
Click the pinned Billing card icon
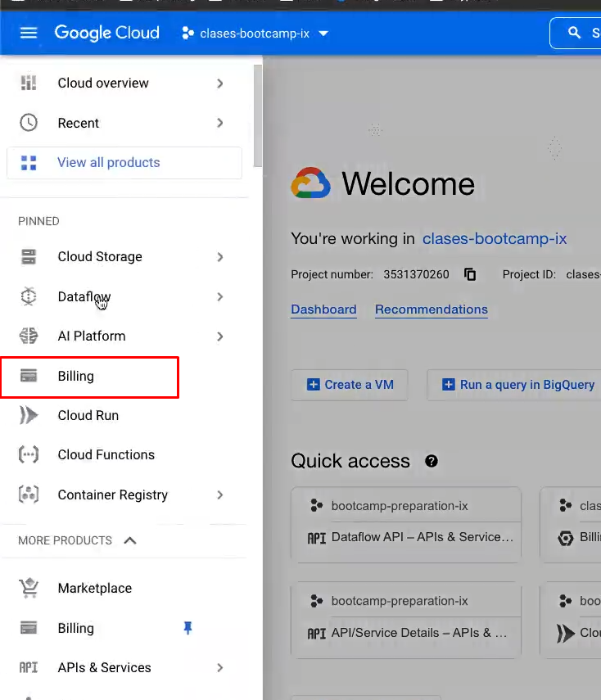click(x=29, y=376)
